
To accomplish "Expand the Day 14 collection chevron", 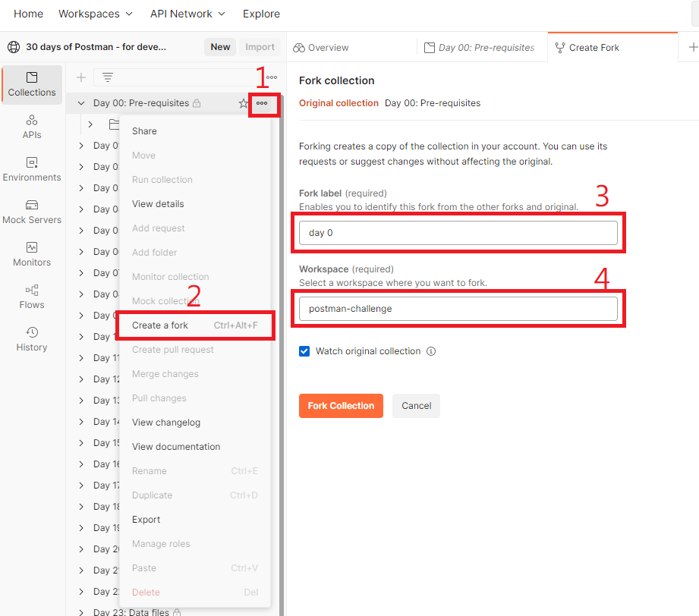I will tap(81, 422).
